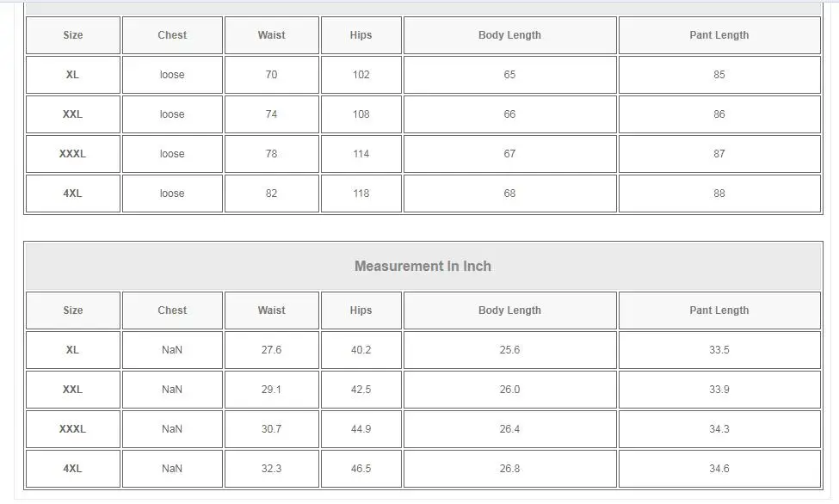
Task: Select the XXL body length value 26.0
Action: pos(509,390)
